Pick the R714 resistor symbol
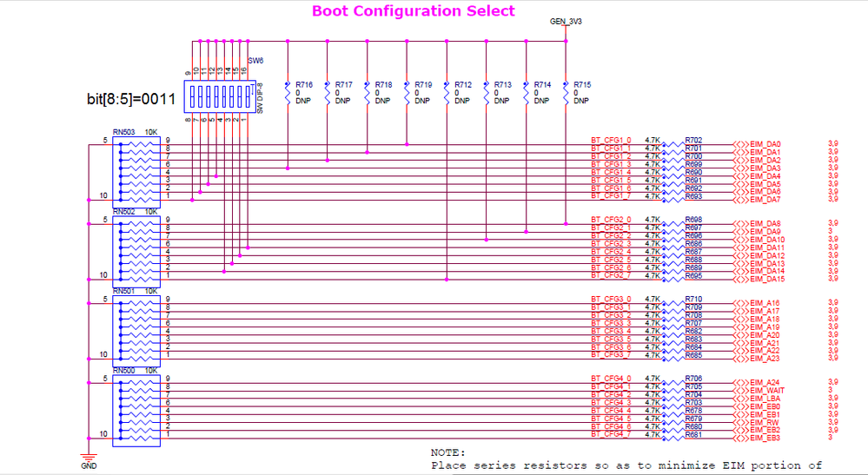 point(526,92)
